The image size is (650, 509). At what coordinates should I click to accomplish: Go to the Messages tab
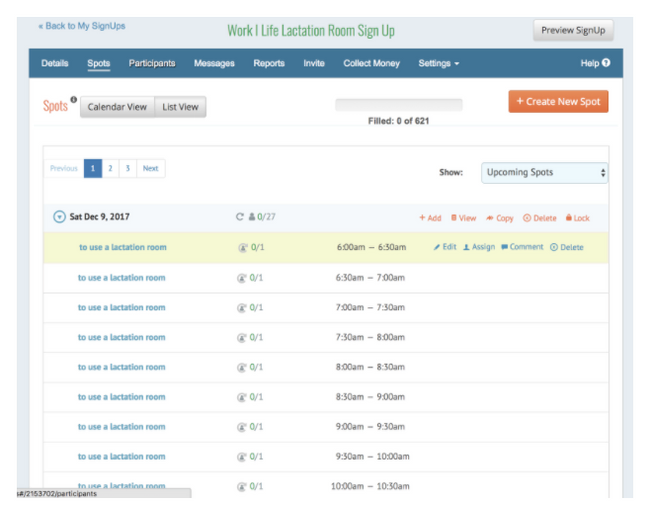214,63
